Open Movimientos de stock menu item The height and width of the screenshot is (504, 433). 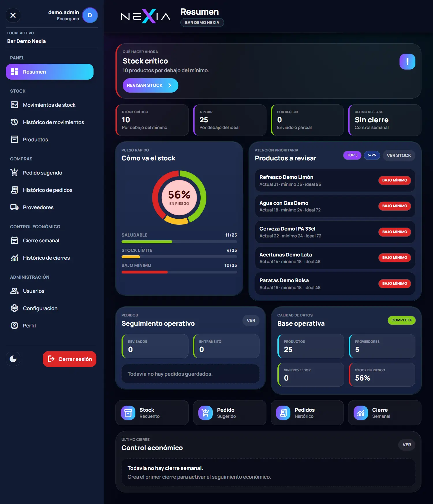pyautogui.click(x=50, y=105)
